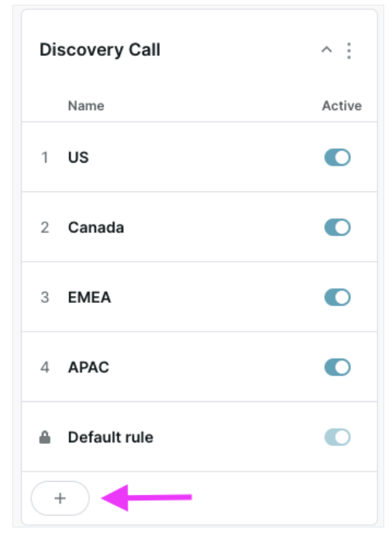
Task: Click the lock icon beside Default rule
Action: coord(45,437)
